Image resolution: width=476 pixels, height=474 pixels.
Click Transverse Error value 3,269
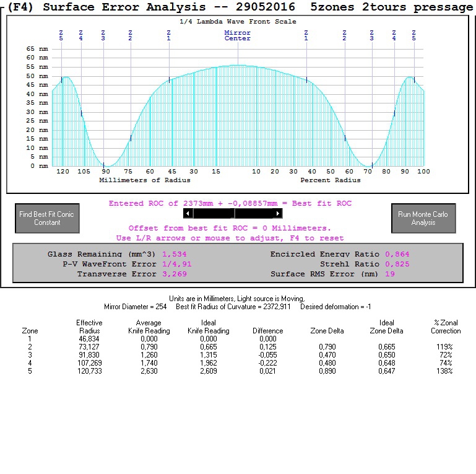[175, 274]
